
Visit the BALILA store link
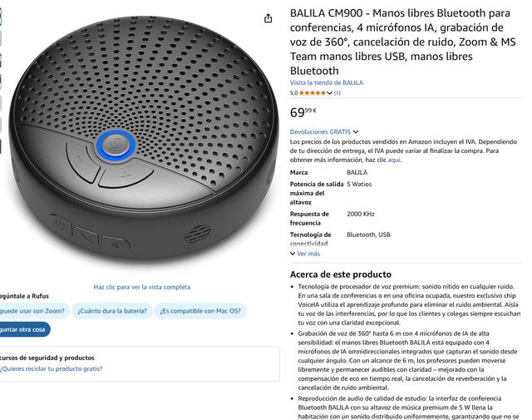click(327, 82)
